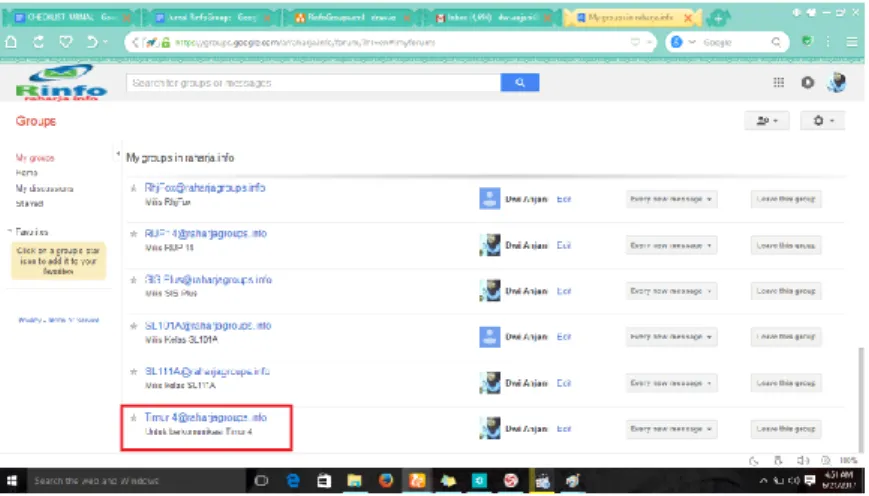The width and height of the screenshot is (869, 496).
Task: Click the volume icon in system tray
Action: coord(794,480)
